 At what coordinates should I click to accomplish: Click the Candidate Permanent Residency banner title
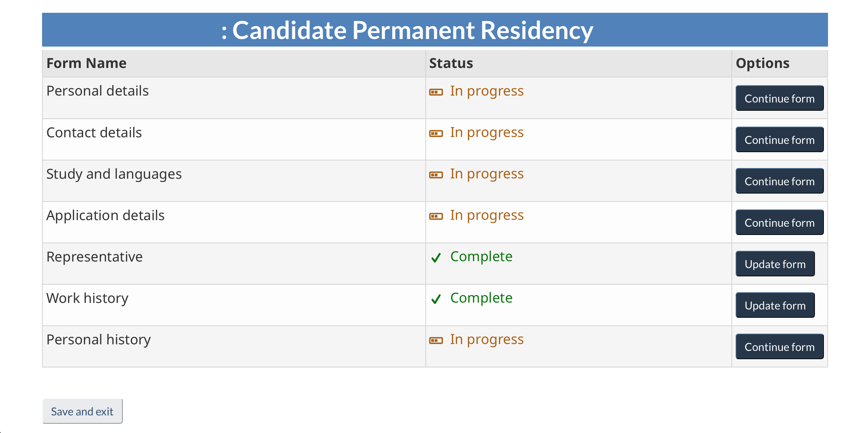tap(407, 30)
